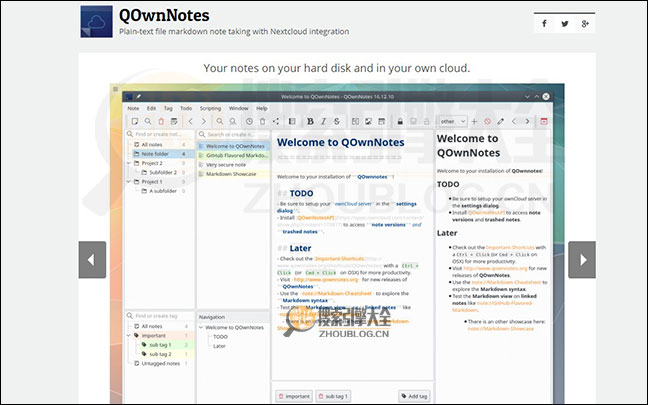The height and width of the screenshot is (405, 648).
Task: Click the back history arrow in toolbar
Action: [x=191, y=121]
